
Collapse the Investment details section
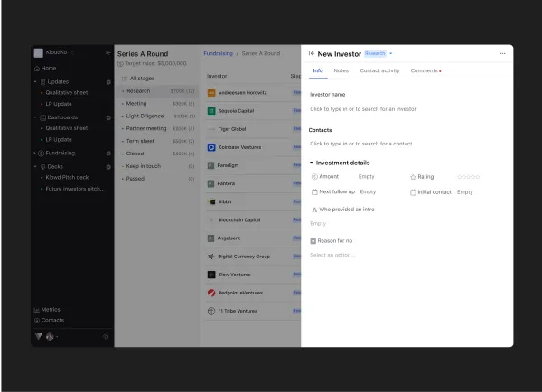[312, 163]
